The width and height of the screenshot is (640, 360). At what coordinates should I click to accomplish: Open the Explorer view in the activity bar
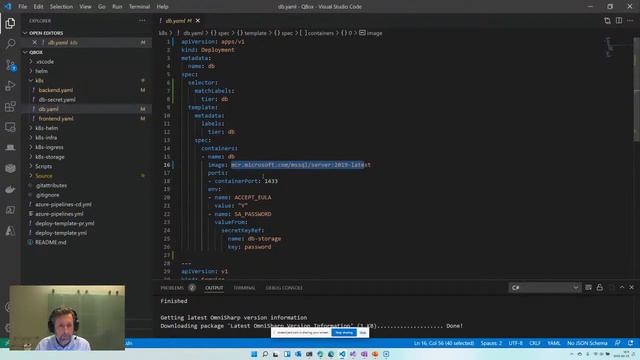pos(10,24)
